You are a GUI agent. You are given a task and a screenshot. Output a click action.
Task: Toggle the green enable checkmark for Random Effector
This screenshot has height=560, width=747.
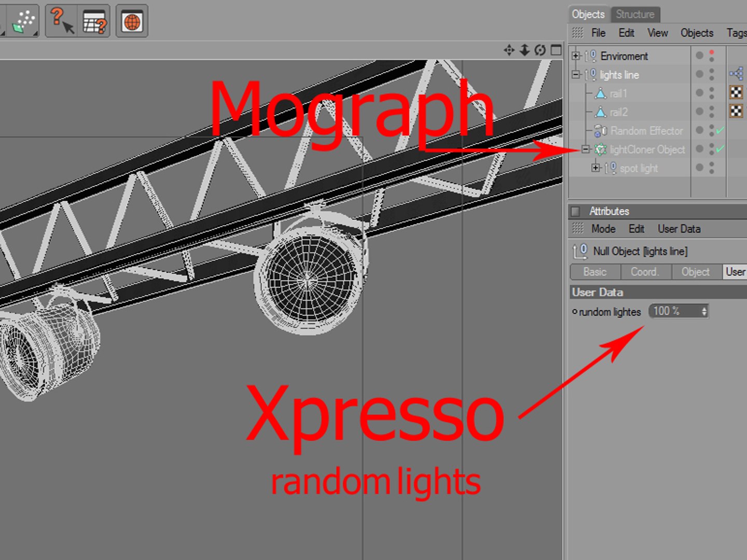[x=720, y=131]
